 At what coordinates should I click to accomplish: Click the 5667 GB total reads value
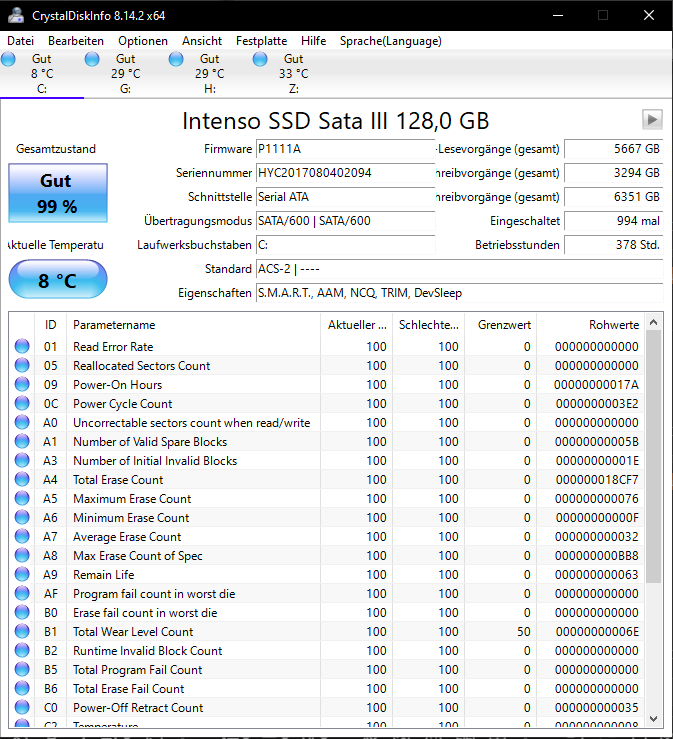614,149
